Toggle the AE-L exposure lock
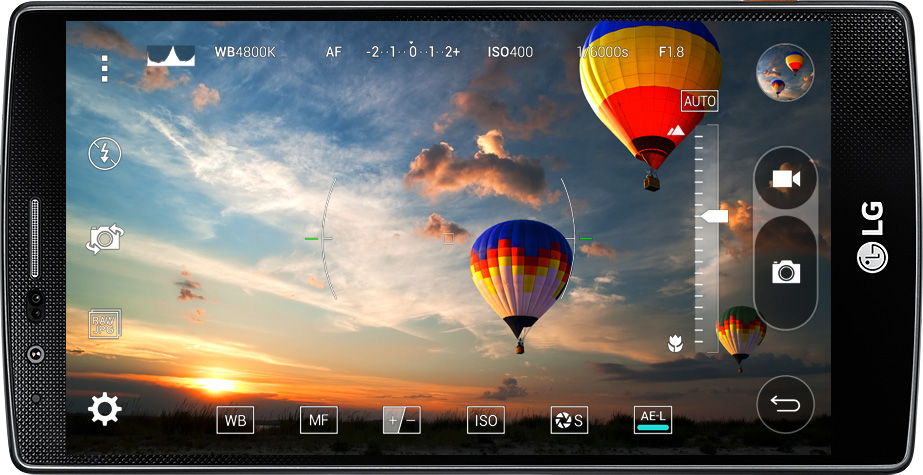Image resolution: width=923 pixels, height=475 pixels. tap(653, 421)
